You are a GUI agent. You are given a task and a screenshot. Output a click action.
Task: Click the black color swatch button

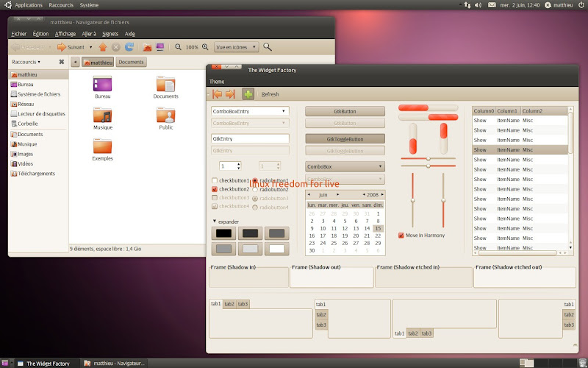223,233
